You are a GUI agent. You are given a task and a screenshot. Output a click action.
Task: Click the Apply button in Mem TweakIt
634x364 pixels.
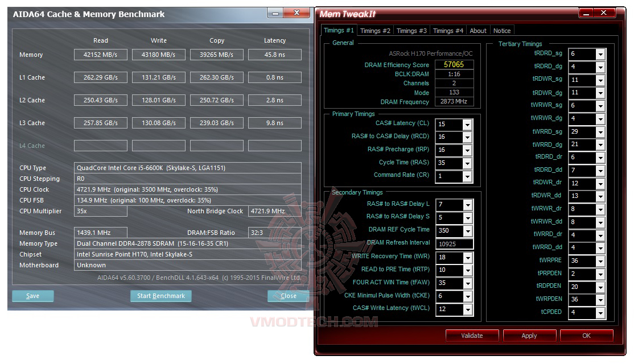coord(529,336)
